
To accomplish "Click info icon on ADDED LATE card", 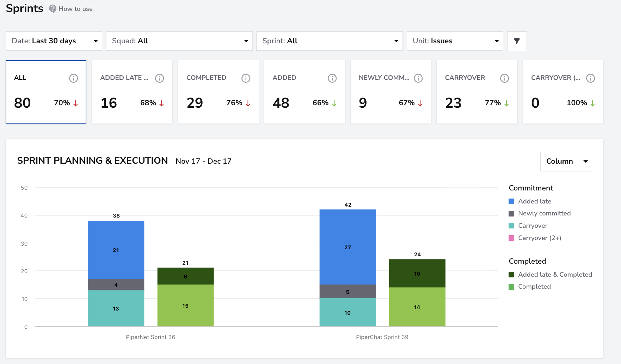I will [x=160, y=78].
